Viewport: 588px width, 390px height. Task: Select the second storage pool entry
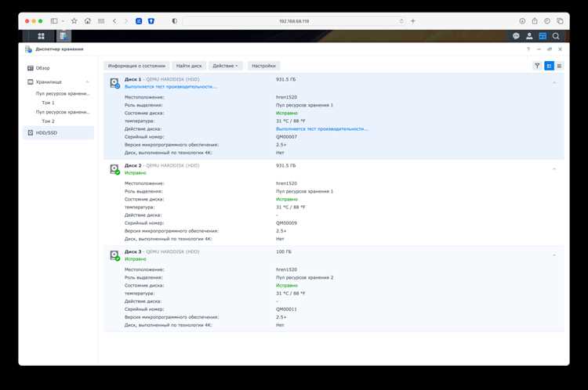(63, 112)
